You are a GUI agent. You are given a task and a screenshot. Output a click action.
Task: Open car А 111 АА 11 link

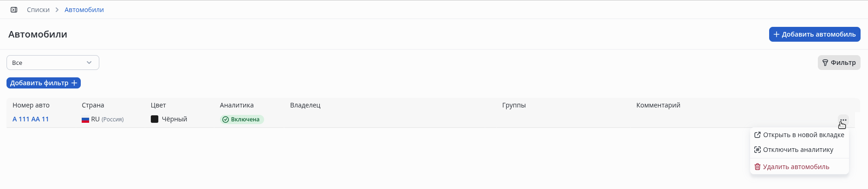click(31, 119)
